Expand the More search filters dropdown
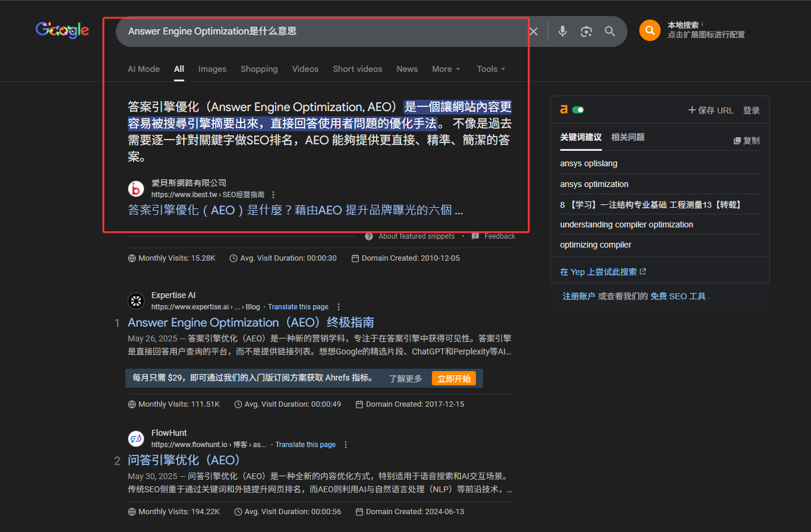 pos(446,69)
